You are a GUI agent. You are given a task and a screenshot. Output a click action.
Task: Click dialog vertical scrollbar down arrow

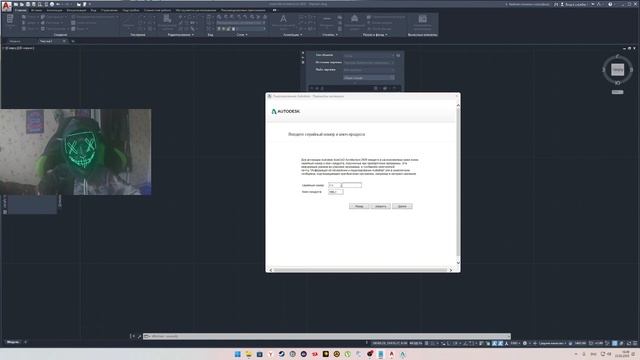[458, 263]
